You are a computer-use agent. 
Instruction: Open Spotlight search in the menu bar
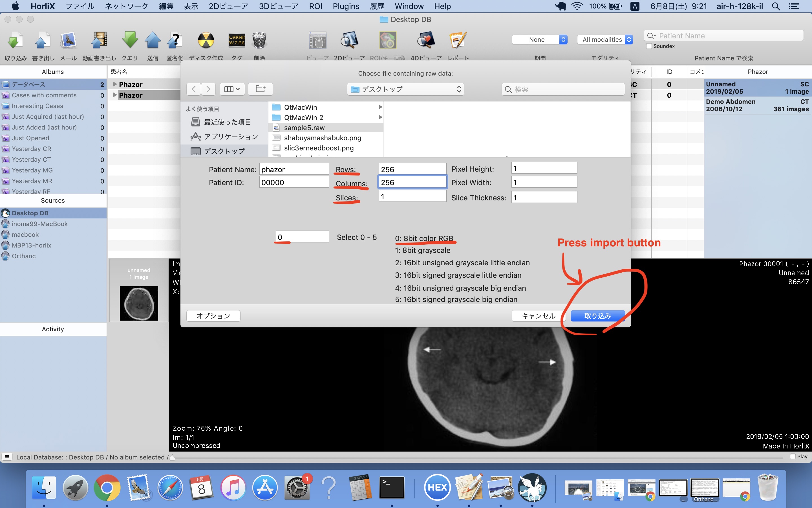(776, 6)
